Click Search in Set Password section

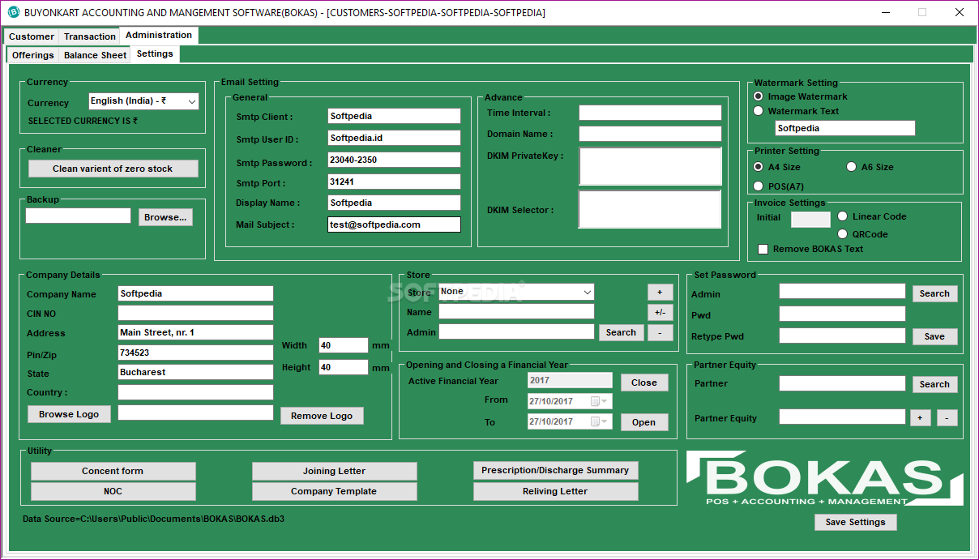click(934, 293)
